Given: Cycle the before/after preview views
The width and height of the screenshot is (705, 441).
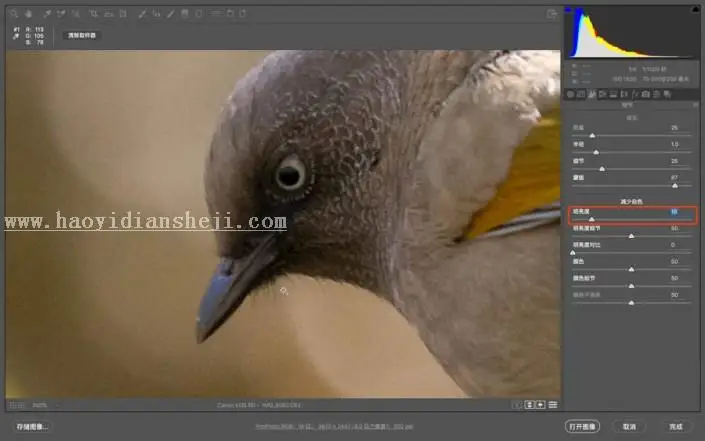Looking at the screenshot, I should (x=518, y=405).
